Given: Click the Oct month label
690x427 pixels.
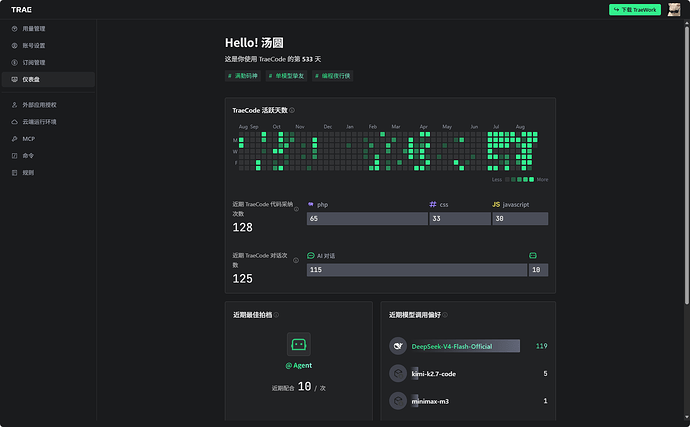Looking at the screenshot, I should (x=276, y=126).
